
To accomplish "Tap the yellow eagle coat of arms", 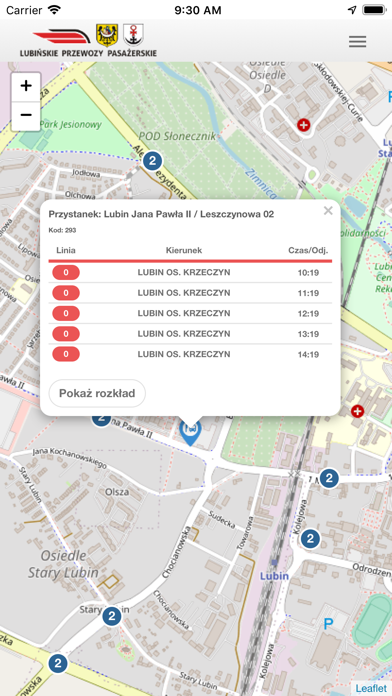I will pyautogui.click(x=107, y=35).
